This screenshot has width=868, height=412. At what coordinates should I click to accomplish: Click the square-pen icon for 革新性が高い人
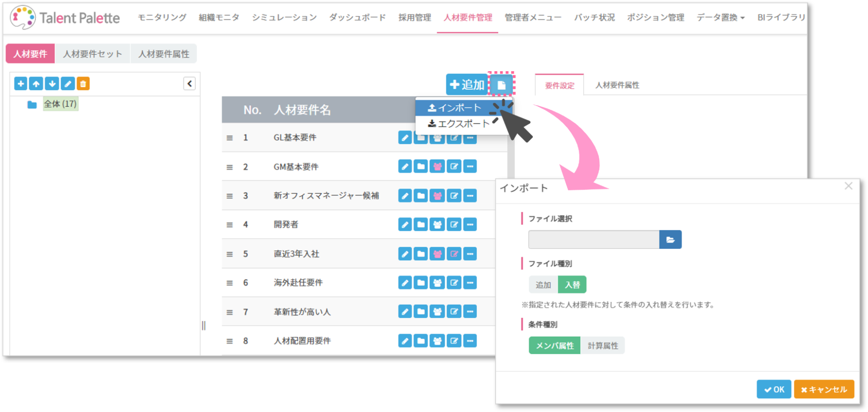coord(454,311)
